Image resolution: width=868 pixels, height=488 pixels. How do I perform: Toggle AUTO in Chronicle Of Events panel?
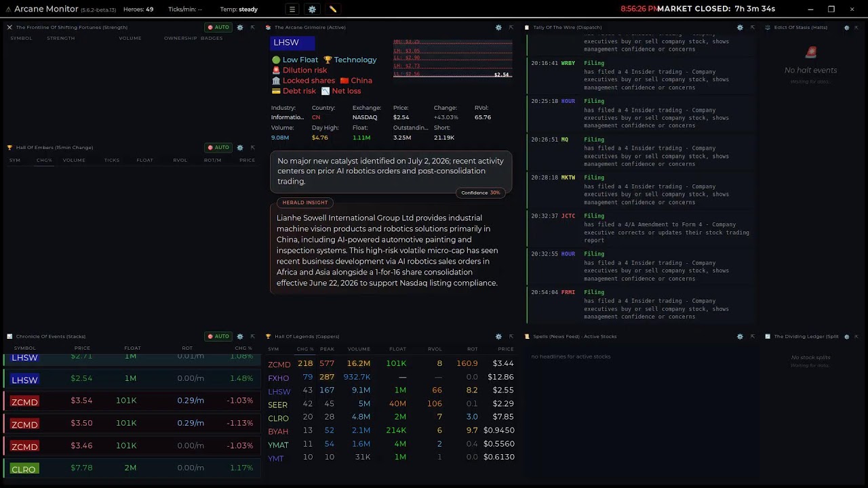[218, 336]
